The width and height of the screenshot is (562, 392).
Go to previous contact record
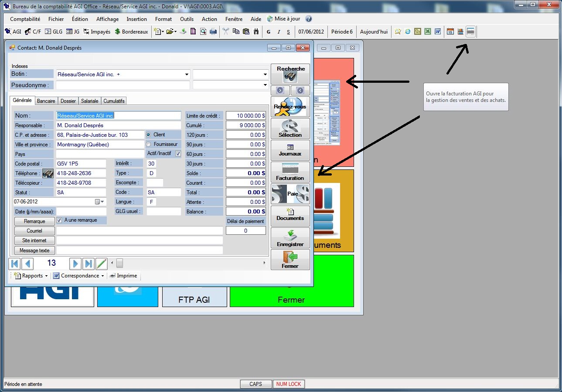click(x=27, y=264)
